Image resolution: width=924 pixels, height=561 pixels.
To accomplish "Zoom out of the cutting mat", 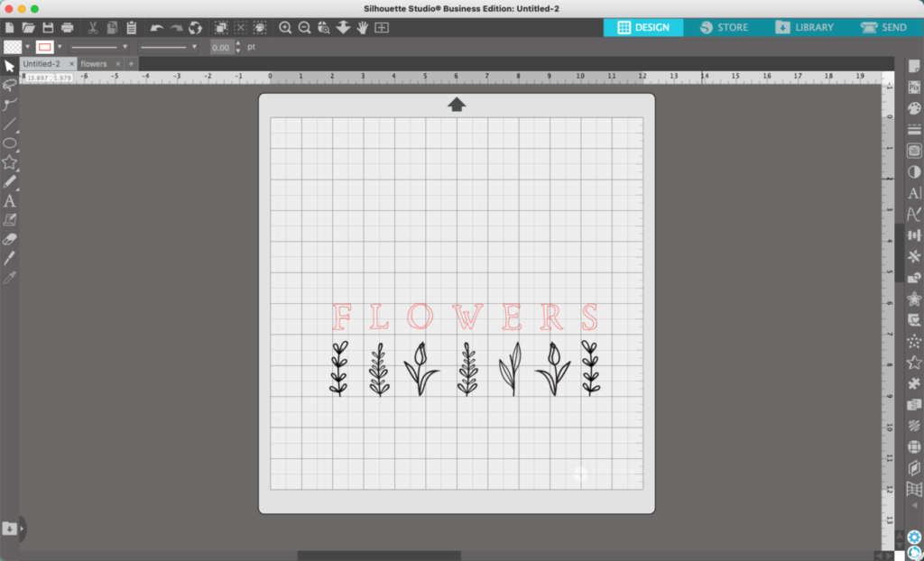I will pyautogui.click(x=305, y=28).
